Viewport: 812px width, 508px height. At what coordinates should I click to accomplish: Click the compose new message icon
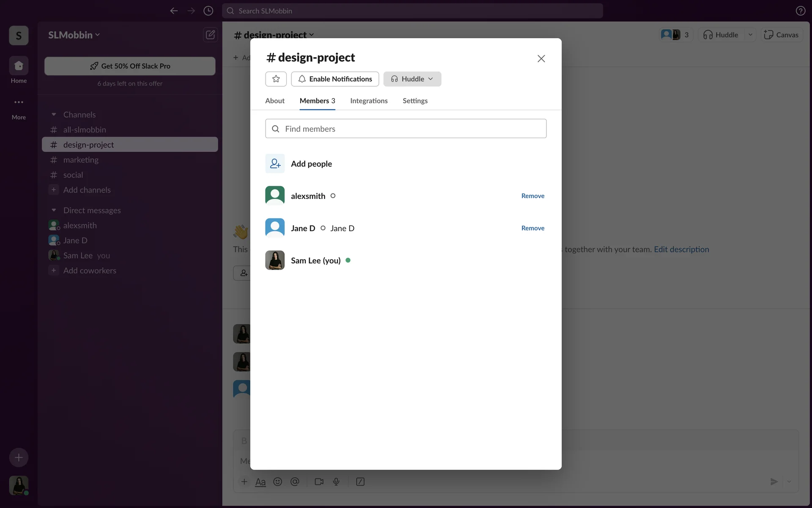tap(210, 35)
